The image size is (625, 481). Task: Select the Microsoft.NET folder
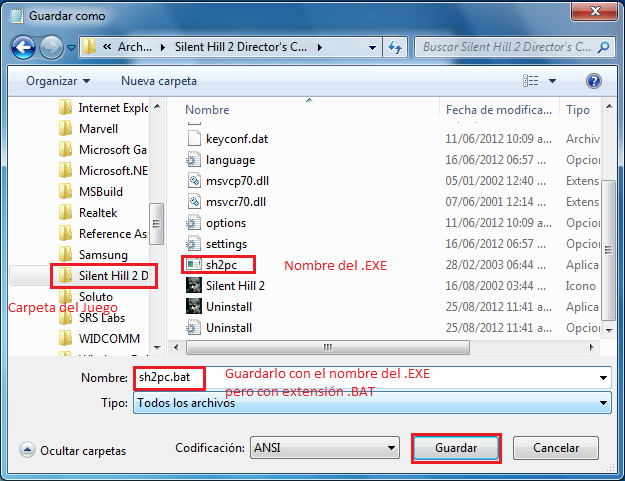coord(103,171)
